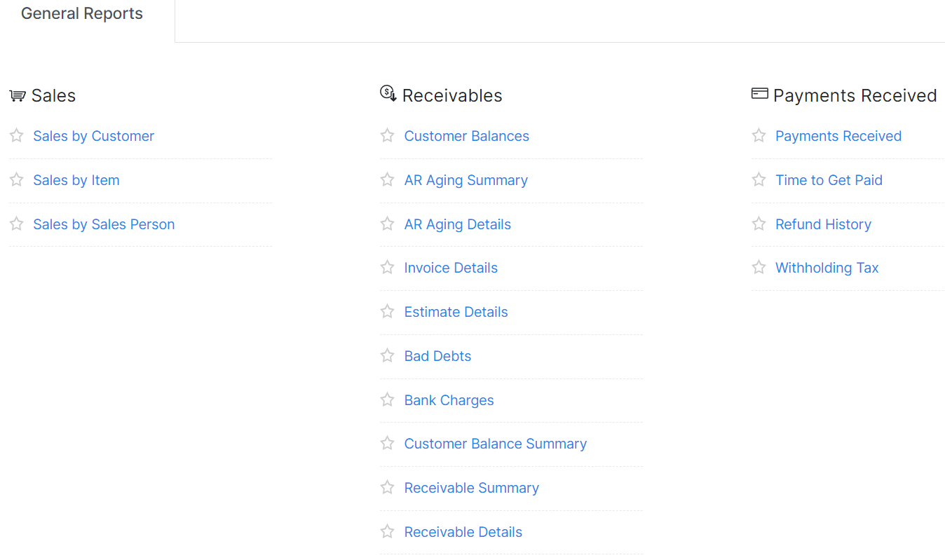945x560 pixels.
Task: Toggle the star beside Customer Balances
Action: click(x=387, y=135)
